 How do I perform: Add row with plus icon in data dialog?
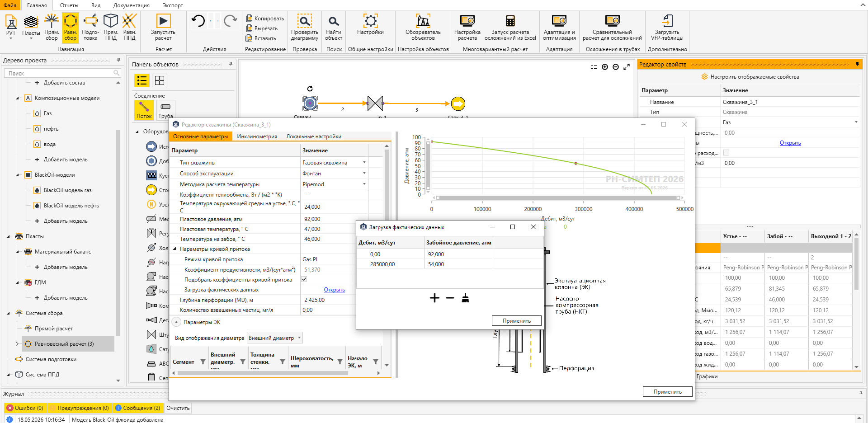click(x=434, y=298)
